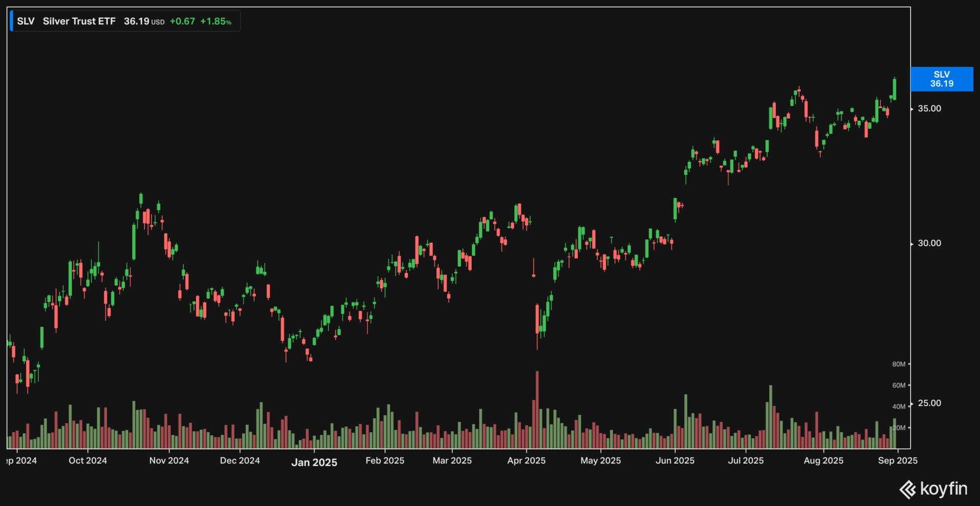Screen dimensions: 980x506
Task: Click the Dec 2024 date label
Action: (x=240, y=461)
